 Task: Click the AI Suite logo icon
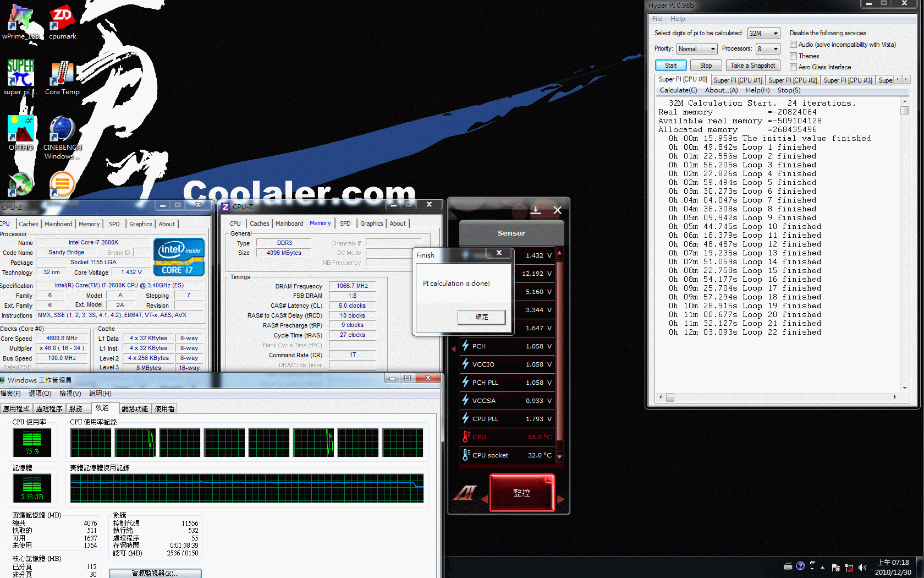click(465, 492)
